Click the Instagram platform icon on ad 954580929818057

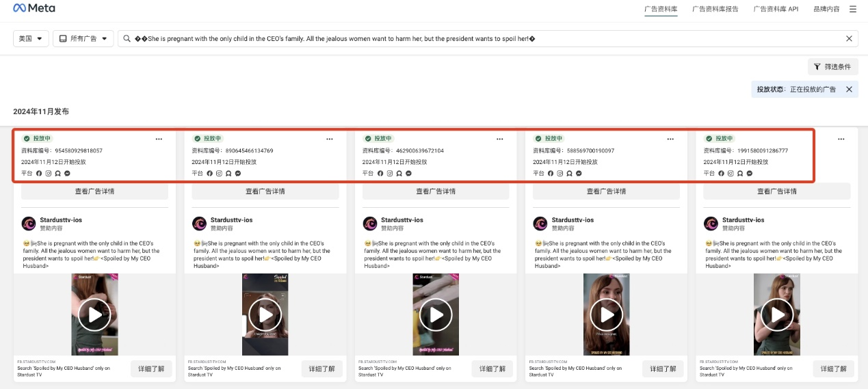(49, 174)
